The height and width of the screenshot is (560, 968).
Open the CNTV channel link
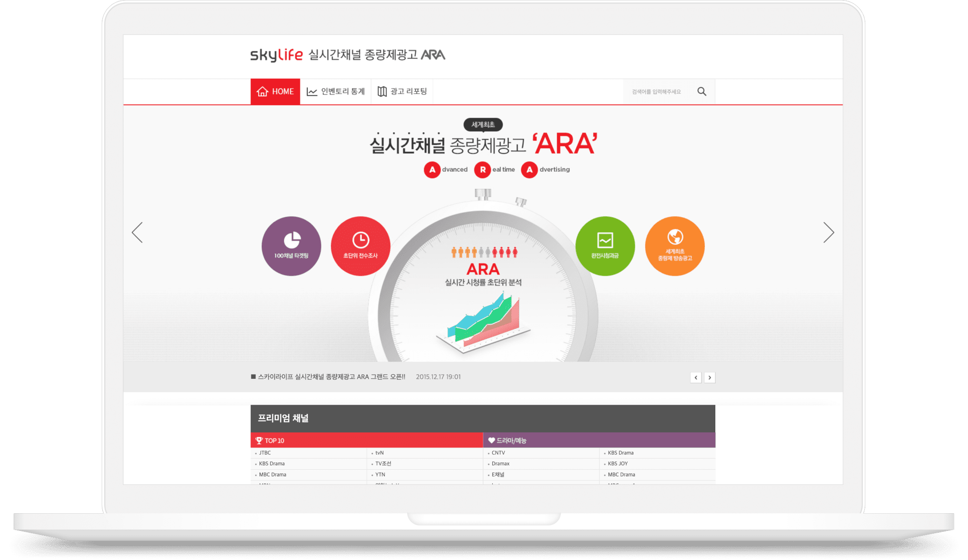pos(498,453)
